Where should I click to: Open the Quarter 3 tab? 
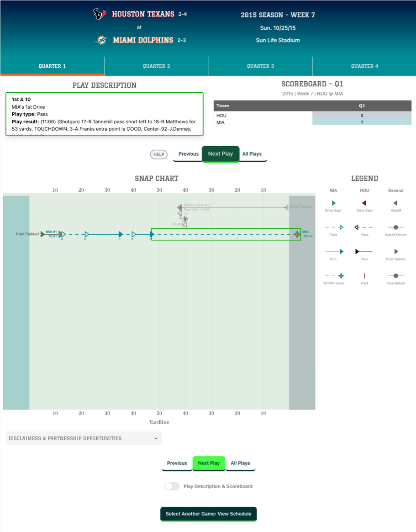coord(261,66)
